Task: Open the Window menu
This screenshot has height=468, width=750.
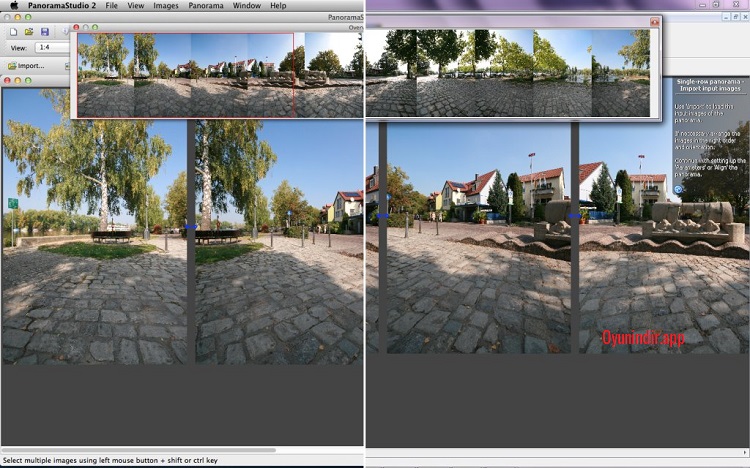Action: [x=247, y=6]
